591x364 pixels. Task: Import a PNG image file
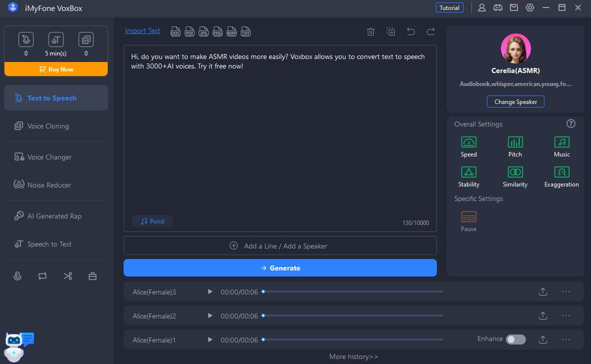pyautogui.click(x=218, y=31)
